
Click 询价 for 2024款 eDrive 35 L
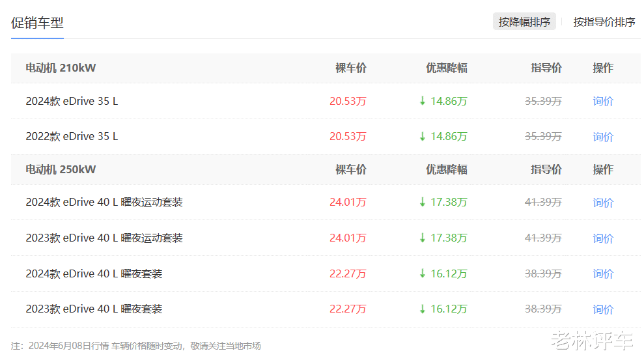[x=602, y=101]
